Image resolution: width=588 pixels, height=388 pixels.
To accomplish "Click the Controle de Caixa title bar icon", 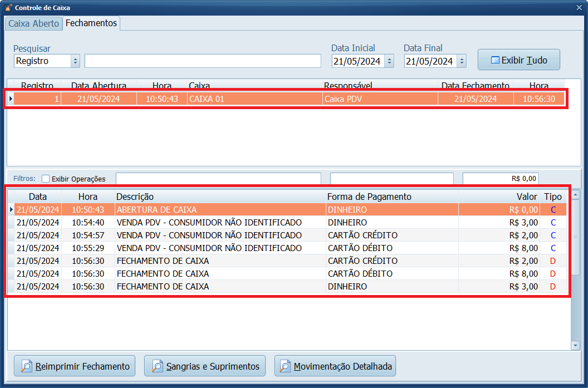I will (x=7, y=8).
